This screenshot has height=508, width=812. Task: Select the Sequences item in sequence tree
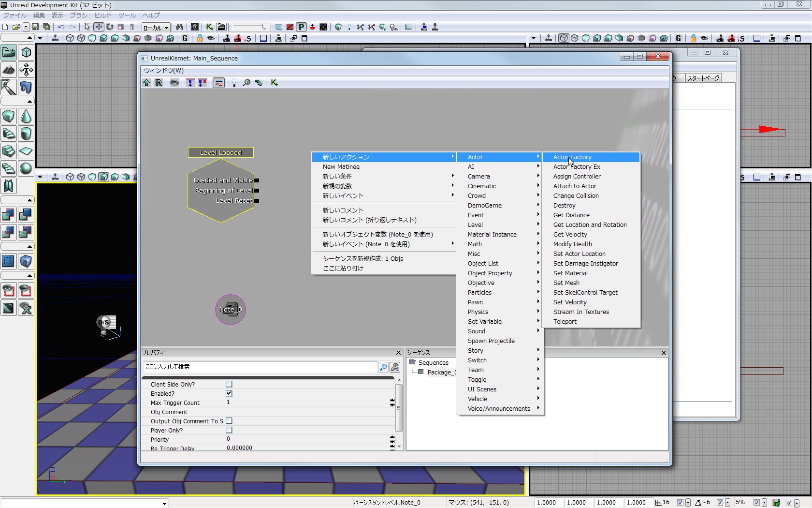[433, 363]
